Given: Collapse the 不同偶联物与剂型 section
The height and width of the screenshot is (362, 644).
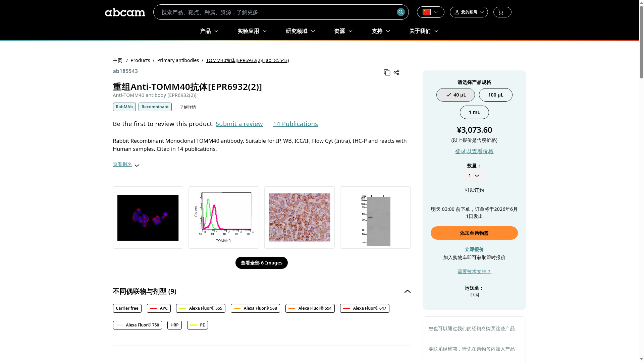Looking at the screenshot, I should [x=407, y=291].
